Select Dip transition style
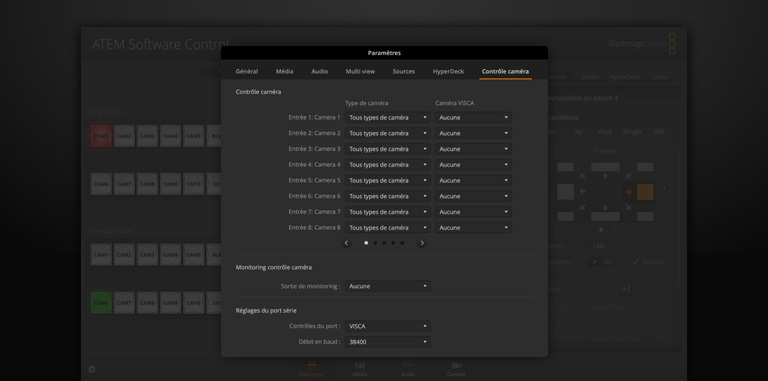This screenshot has height=381, width=768. (x=578, y=132)
